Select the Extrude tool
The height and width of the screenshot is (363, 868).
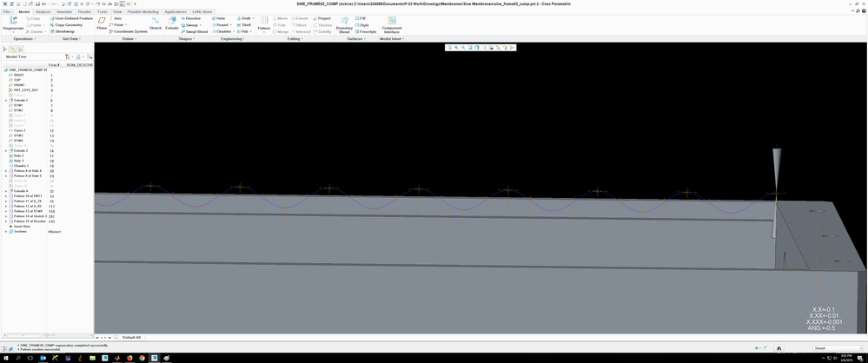click(x=172, y=23)
